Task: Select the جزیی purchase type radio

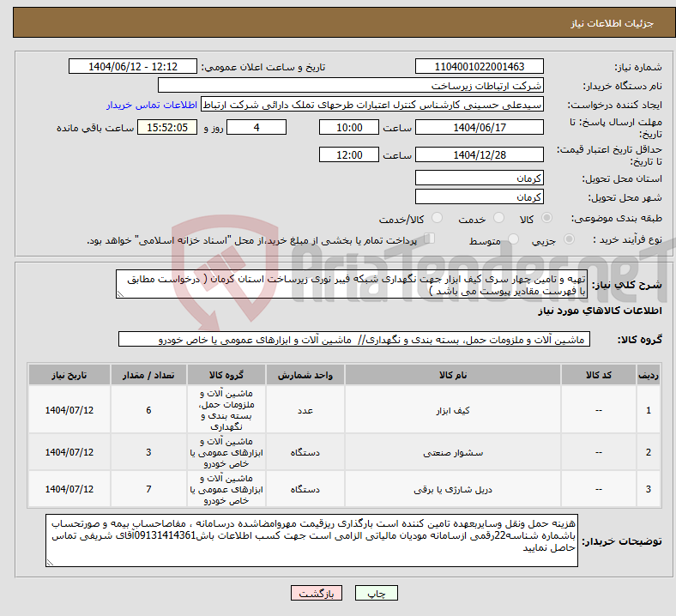Action: point(569,239)
